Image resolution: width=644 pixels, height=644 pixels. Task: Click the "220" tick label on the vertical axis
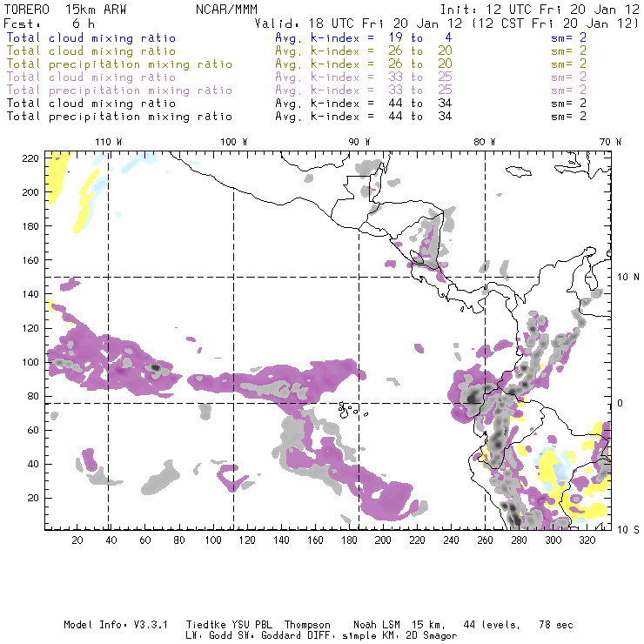click(x=32, y=158)
